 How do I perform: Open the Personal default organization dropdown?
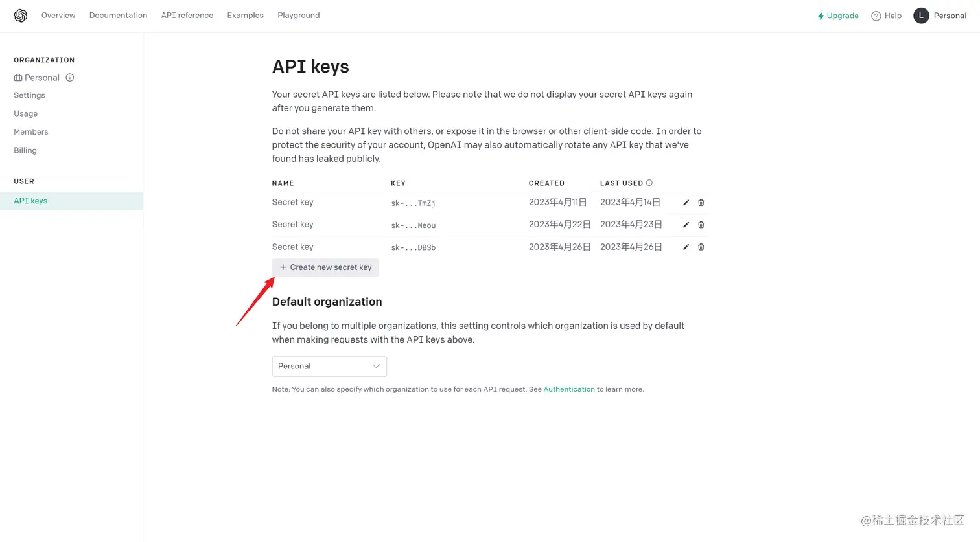pyautogui.click(x=329, y=366)
